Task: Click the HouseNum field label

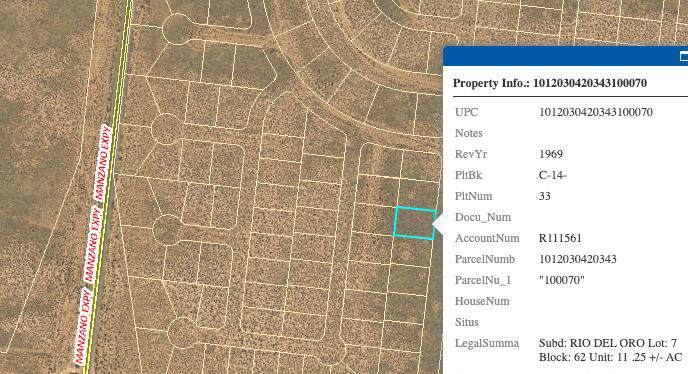Action: pyautogui.click(x=482, y=301)
